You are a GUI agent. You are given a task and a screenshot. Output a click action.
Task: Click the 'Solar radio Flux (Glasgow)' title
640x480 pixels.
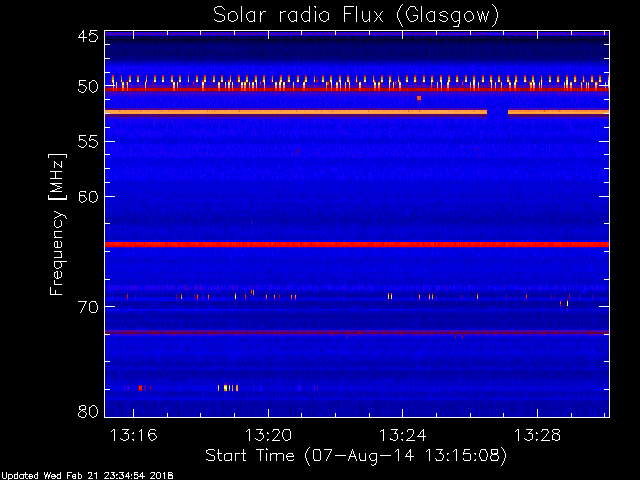point(356,16)
